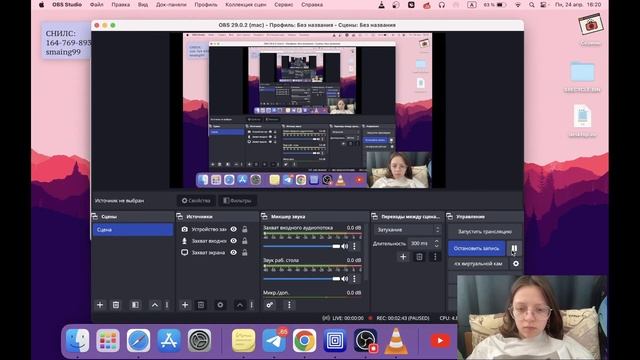Screen dimensions: 640x360
Task: Open the Notes app in the dock
Action: click(x=244, y=340)
